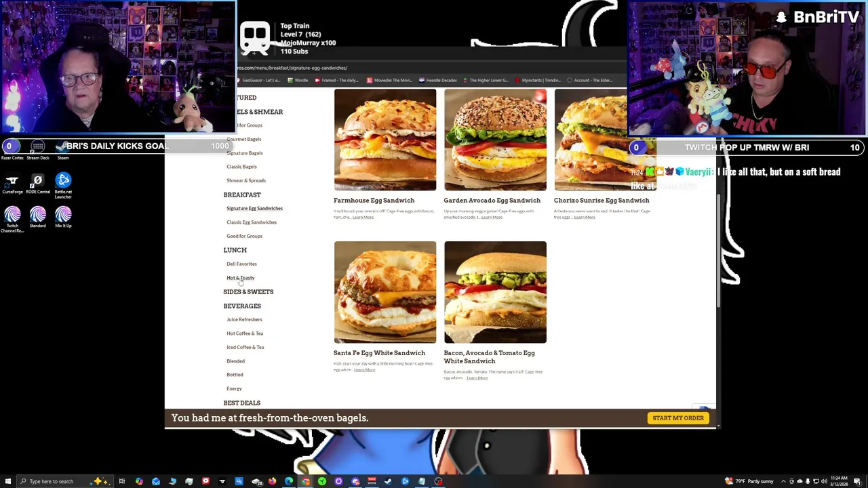
Task: Select Deli Favorites in the sidebar
Action: coord(241,264)
